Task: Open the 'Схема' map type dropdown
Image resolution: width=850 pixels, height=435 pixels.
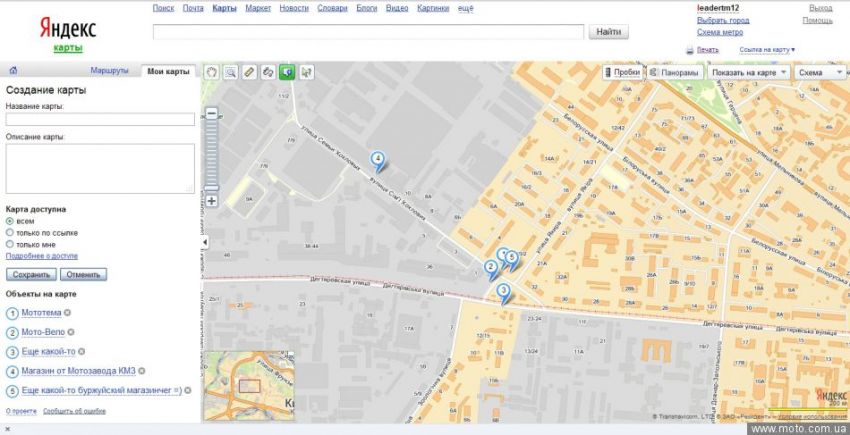Action: coord(816,73)
